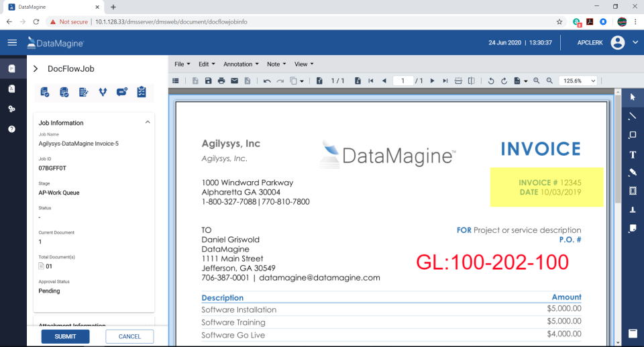Viewport: 644px width, 347px height.
Task: Select the text annotation tool
Action: tap(633, 154)
